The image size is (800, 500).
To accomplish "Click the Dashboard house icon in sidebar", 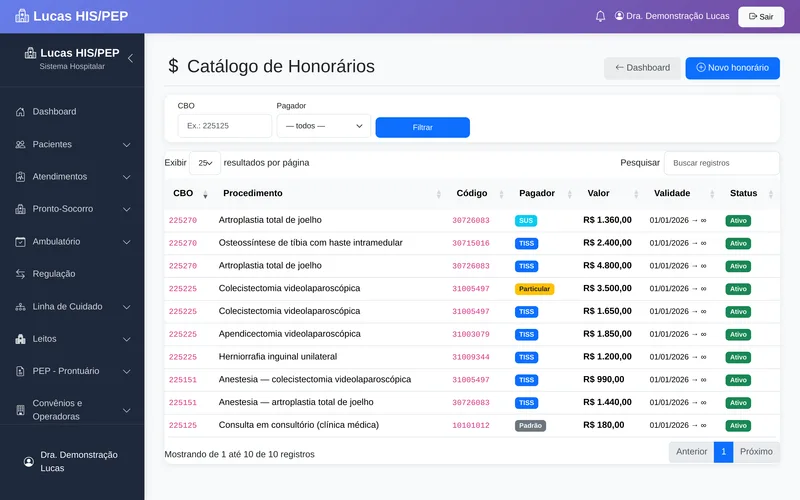I will pyautogui.click(x=20, y=112).
